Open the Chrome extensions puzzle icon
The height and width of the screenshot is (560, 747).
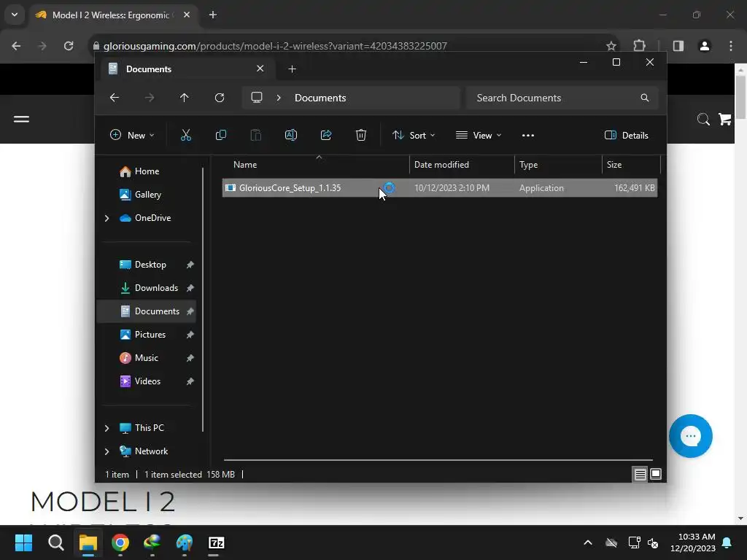pos(639,46)
